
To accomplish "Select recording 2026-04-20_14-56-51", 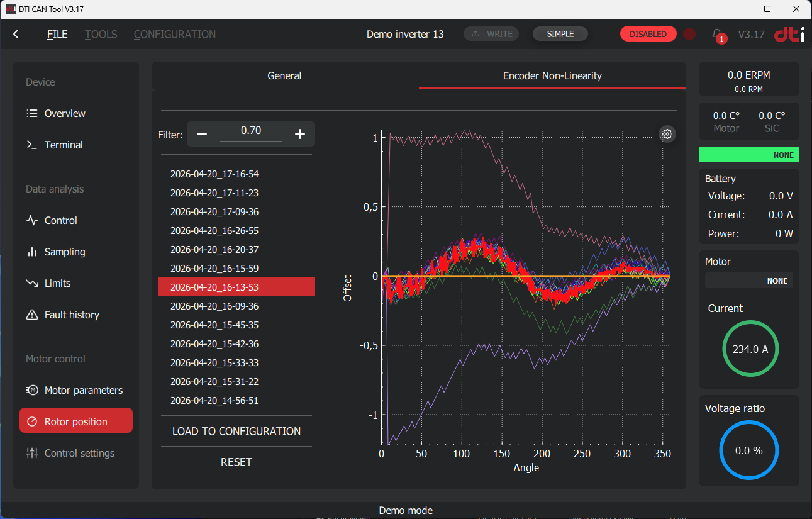I will (x=236, y=401).
